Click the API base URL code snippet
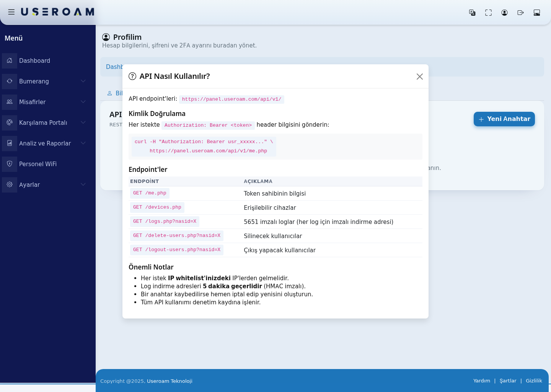This screenshot has width=551, height=392. pyautogui.click(x=231, y=100)
